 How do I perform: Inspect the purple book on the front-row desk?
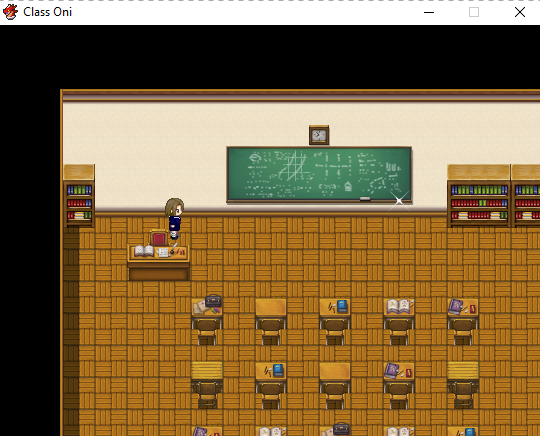(x=456, y=307)
